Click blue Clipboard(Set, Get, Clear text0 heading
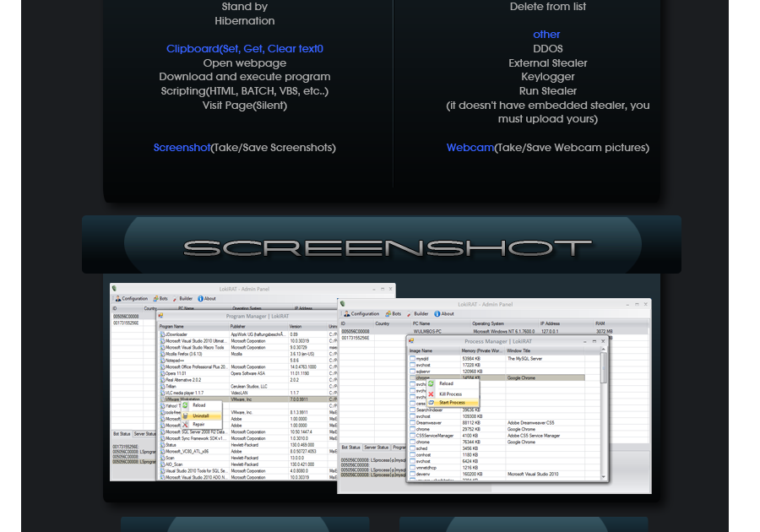 click(x=245, y=49)
